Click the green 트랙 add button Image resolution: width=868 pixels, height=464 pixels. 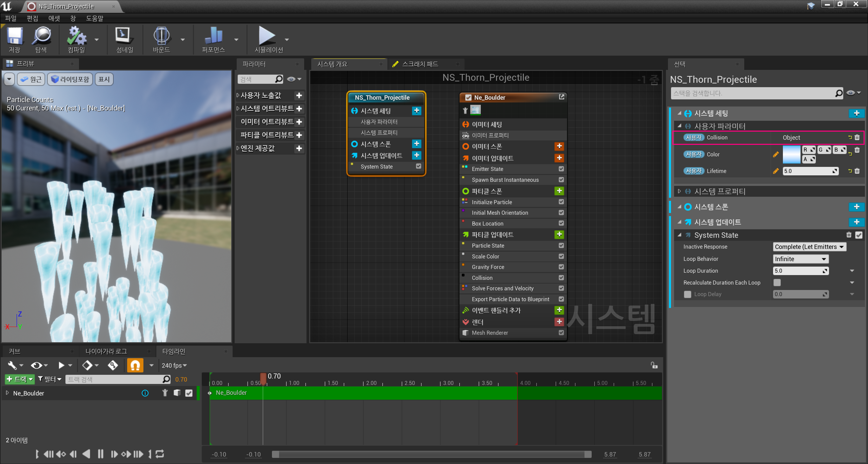point(19,379)
